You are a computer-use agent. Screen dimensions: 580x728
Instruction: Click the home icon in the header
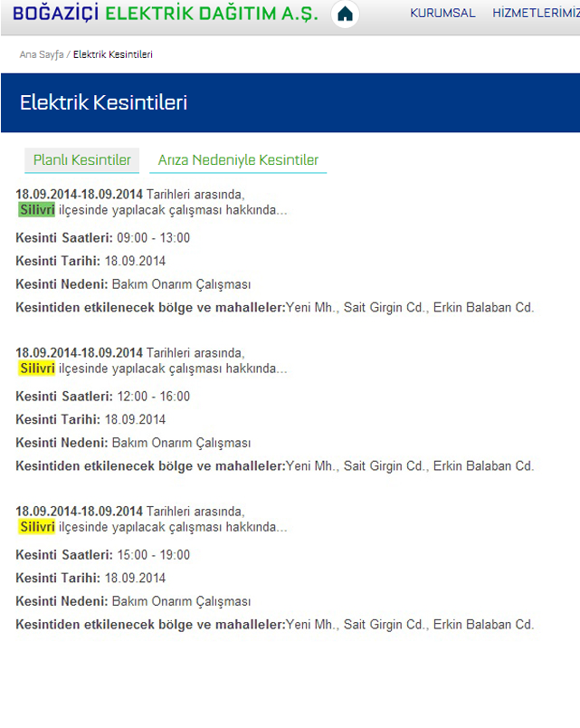point(345,14)
